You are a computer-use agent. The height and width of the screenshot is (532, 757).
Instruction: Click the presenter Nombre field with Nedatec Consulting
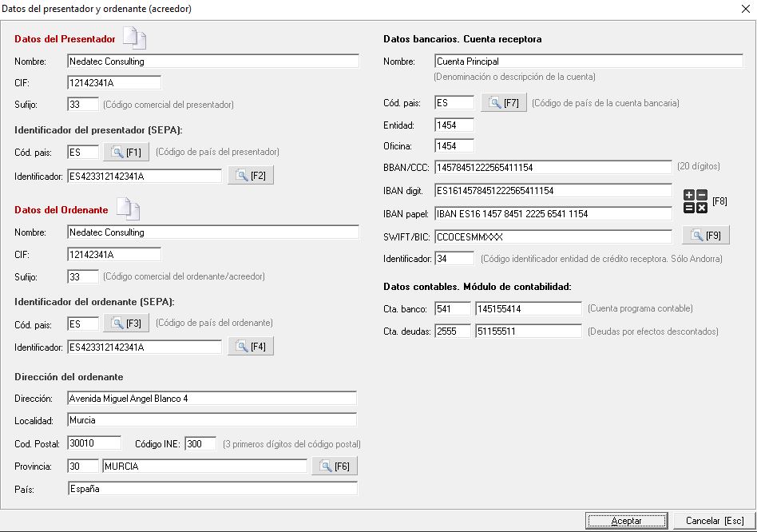click(x=213, y=61)
